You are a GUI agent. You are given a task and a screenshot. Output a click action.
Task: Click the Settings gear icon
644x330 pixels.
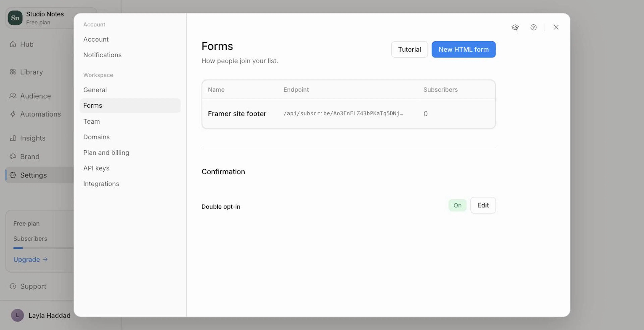pos(13,175)
